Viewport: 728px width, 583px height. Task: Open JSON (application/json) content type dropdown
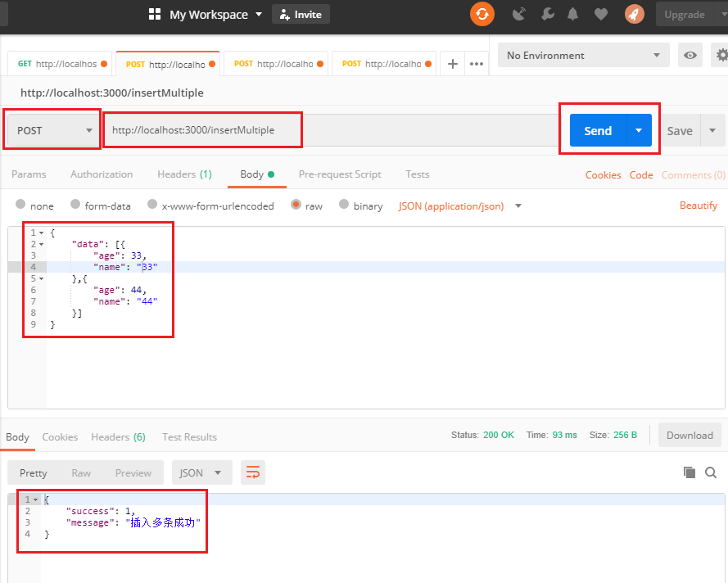[x=459, y=206]
